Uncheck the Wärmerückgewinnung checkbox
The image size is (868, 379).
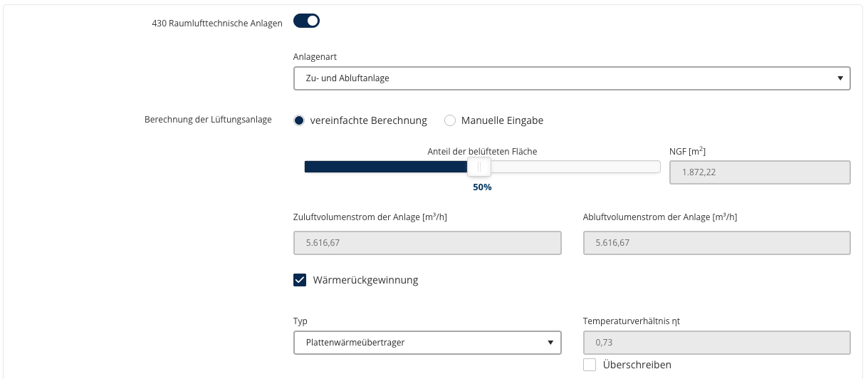tap(300, 280)
